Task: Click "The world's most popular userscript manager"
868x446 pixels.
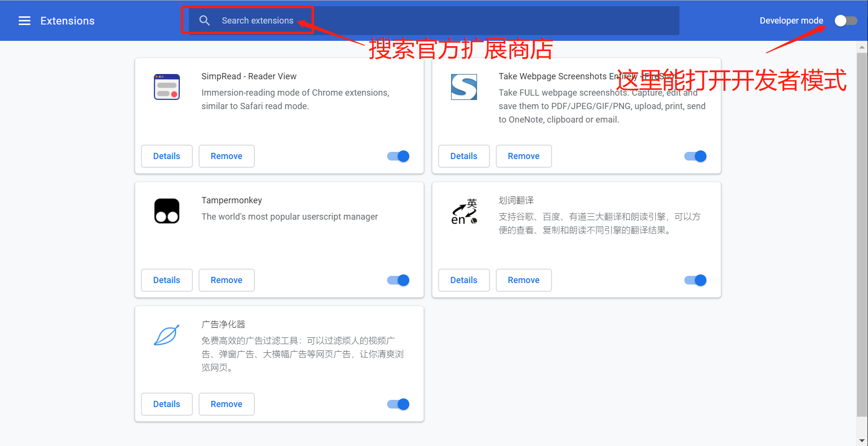Action: (x=289, y=217)
